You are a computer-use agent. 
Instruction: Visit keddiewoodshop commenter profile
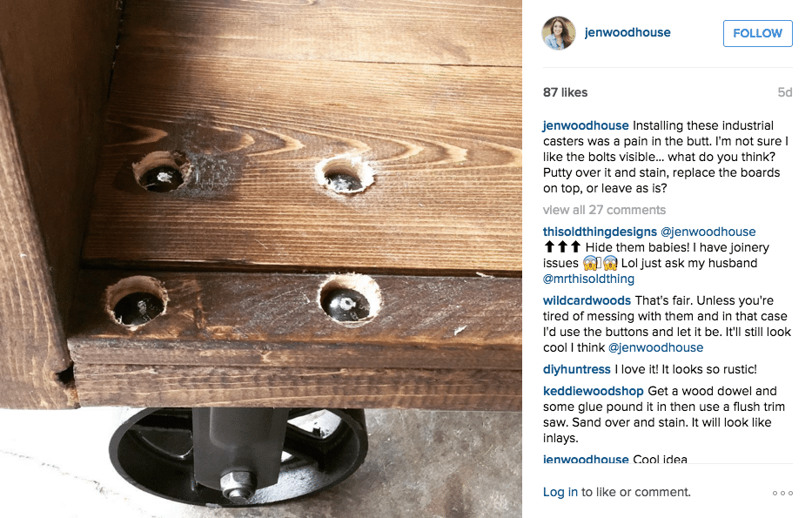(593, 391)
